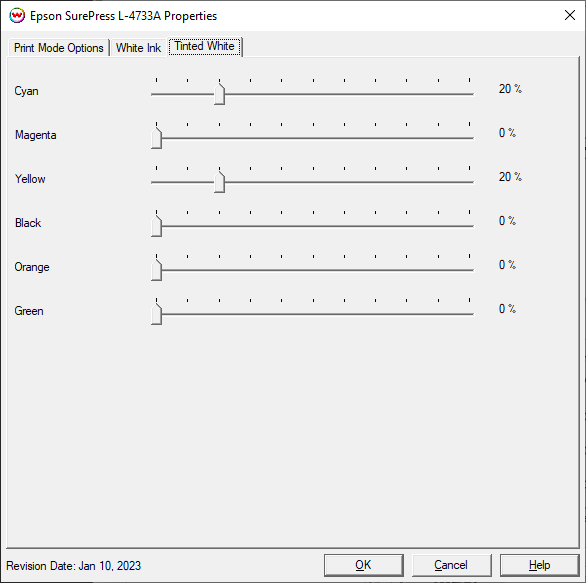The image size is (586, 583).
Task: Click Black slider track at far right
Action: [x=469, y=226]
